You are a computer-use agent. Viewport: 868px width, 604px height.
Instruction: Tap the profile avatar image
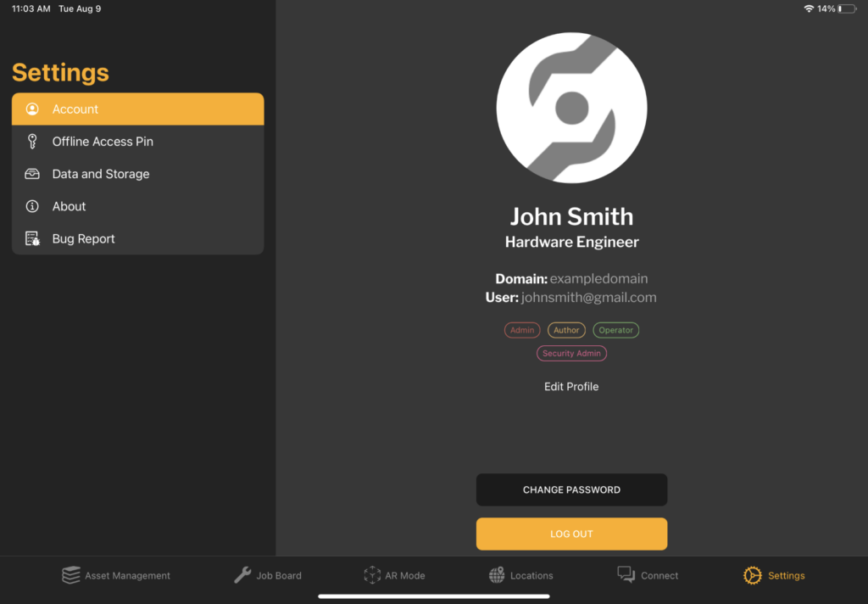(x=571, y=108)
